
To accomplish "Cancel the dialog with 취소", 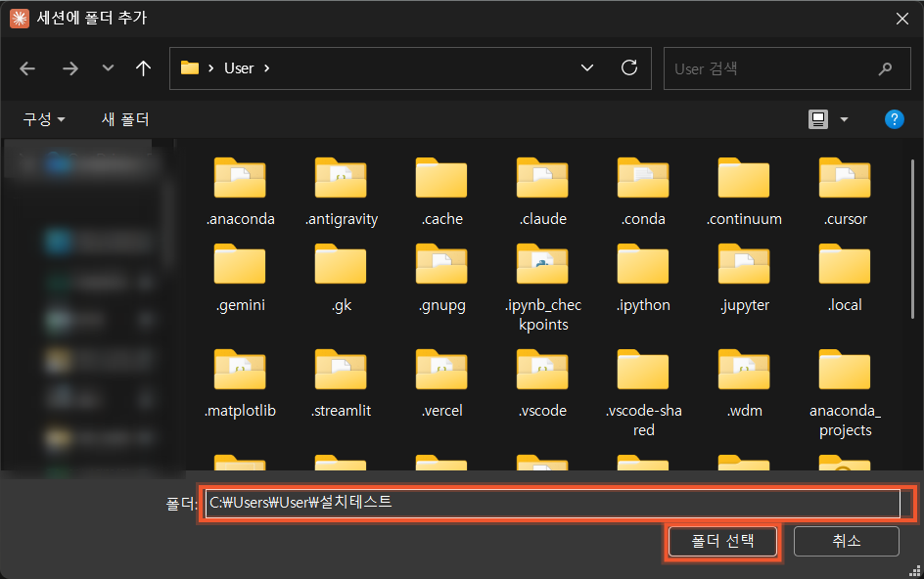I will pyautogui.click(x=847, y=541).
